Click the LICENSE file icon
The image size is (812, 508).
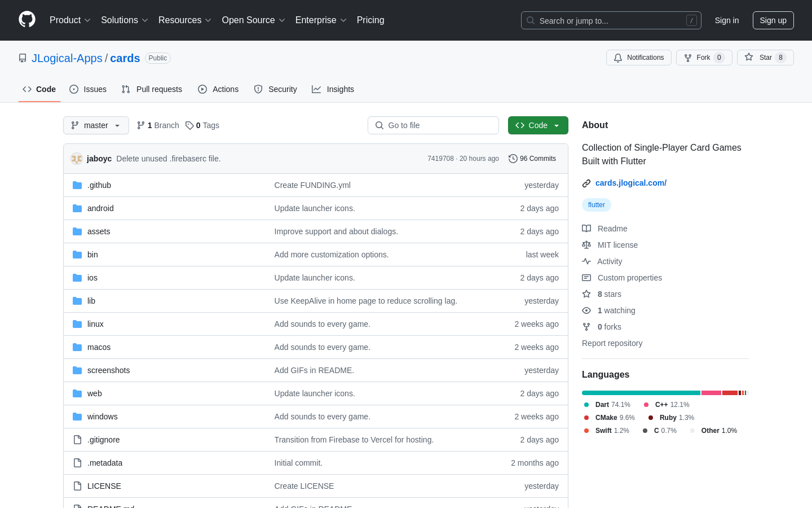coord(77,486)
